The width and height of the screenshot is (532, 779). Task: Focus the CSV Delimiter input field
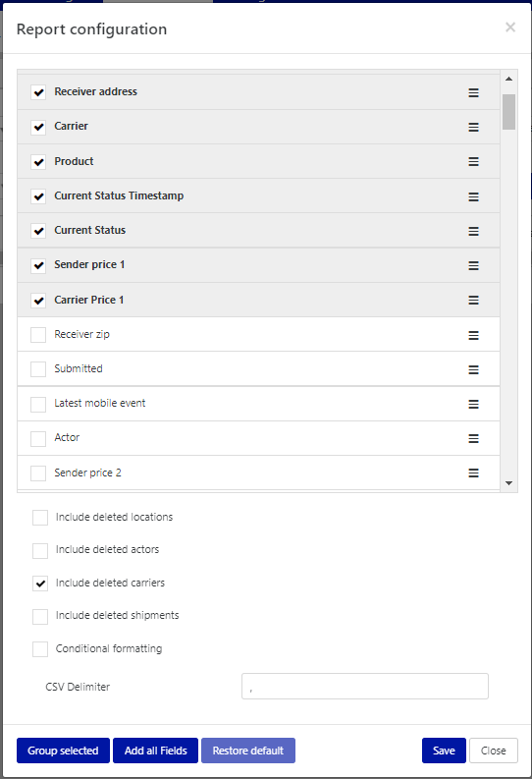click(x=365, y=686)
